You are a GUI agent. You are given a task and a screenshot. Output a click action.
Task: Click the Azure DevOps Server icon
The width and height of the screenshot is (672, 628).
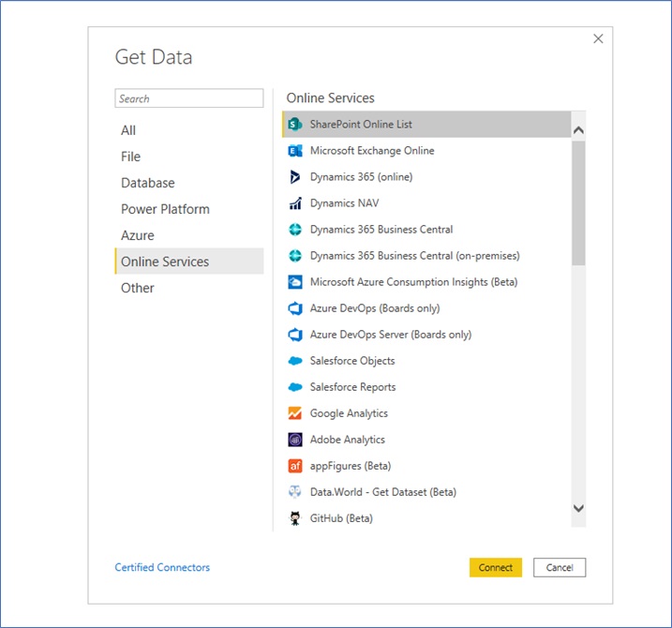coord(295,335)
